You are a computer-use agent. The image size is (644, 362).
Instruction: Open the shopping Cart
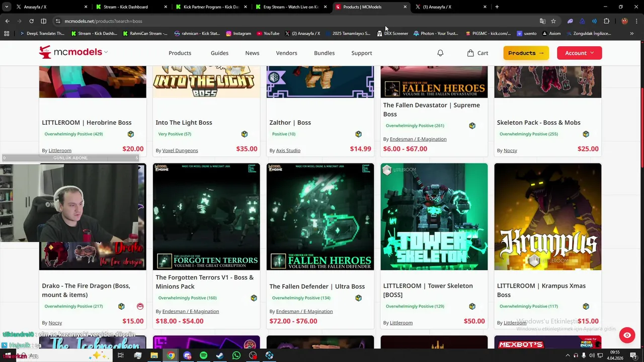tap(477, 53)
